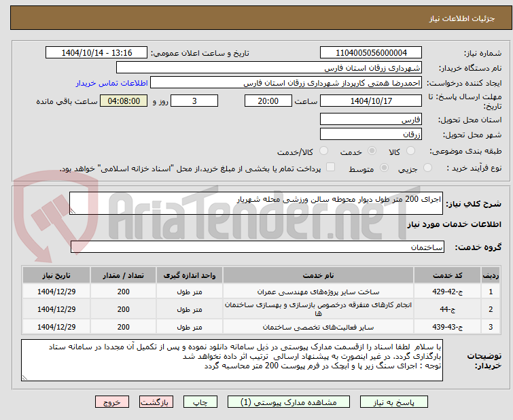Click the تاریخ نیاز column header
The image size is (513, 420).
point(56,275)
